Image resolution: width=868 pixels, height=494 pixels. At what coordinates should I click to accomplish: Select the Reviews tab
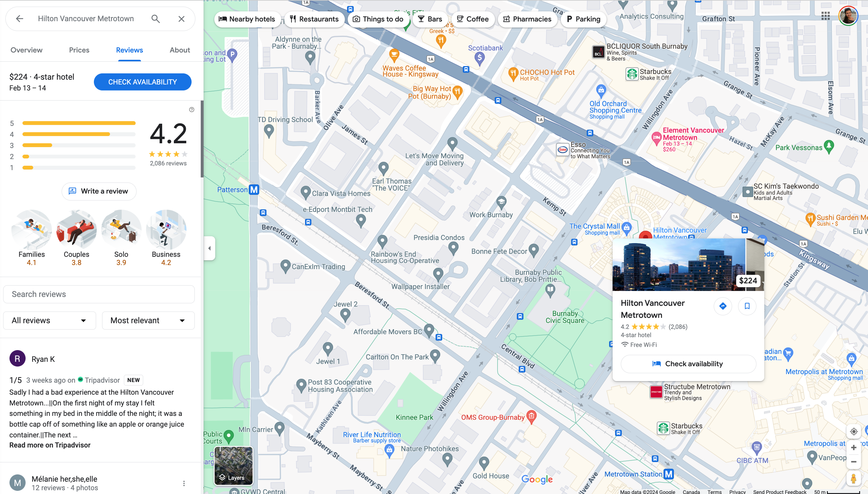(x=129, y=50)
